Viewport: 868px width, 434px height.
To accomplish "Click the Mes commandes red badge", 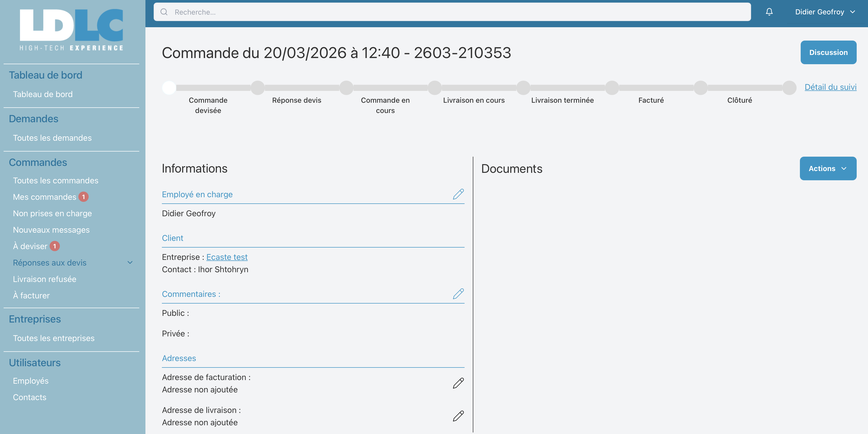I will pos(84,197).
